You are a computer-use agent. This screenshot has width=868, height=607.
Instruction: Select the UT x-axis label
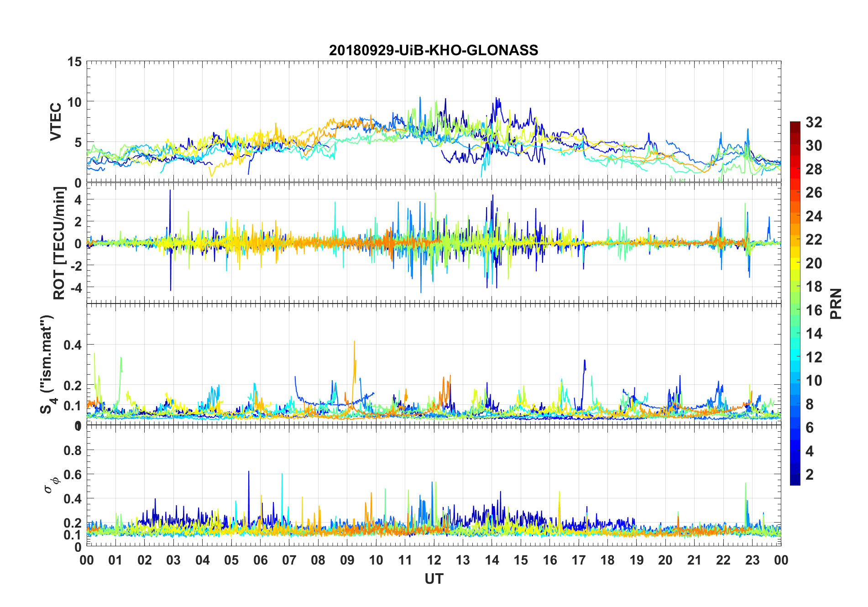point(434,579)
